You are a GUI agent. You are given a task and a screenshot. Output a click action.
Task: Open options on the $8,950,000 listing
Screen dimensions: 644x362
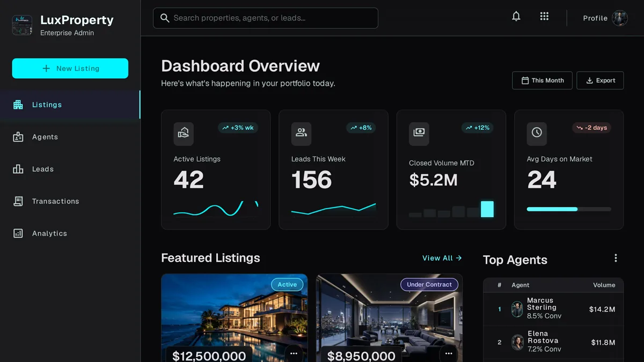coord(449,353)
